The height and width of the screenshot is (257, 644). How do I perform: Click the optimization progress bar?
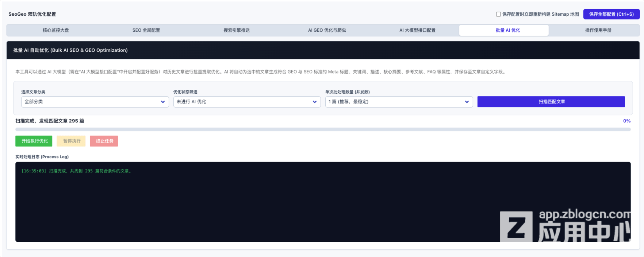[x=323, y=129]
